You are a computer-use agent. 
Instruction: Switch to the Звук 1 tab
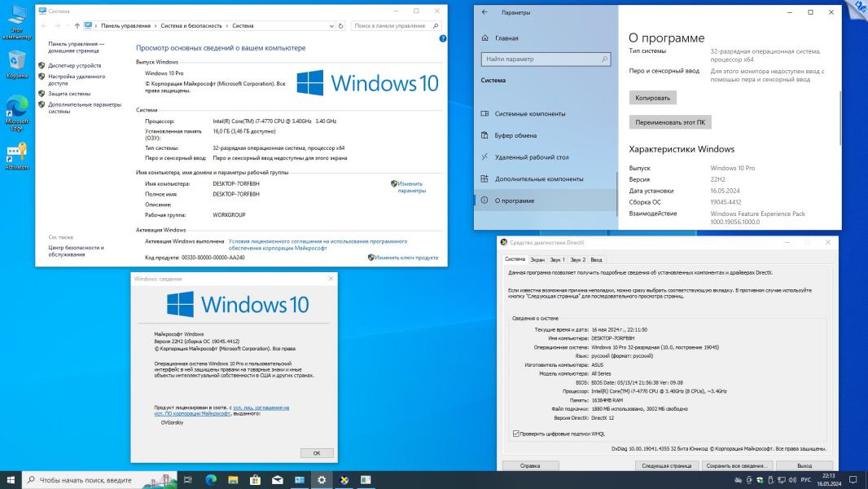click(558, 260)
